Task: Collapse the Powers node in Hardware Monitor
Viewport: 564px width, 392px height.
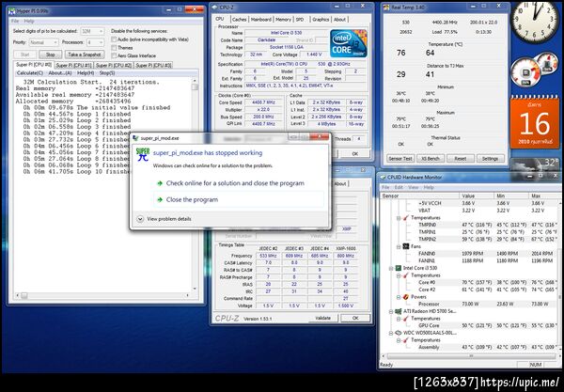Action: click(399, 297)
